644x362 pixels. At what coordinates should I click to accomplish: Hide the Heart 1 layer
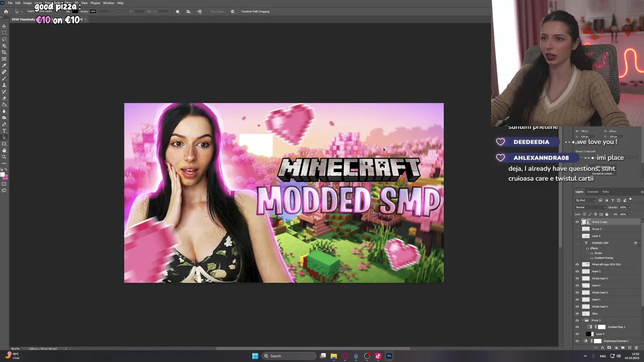[x=577, y=299]
